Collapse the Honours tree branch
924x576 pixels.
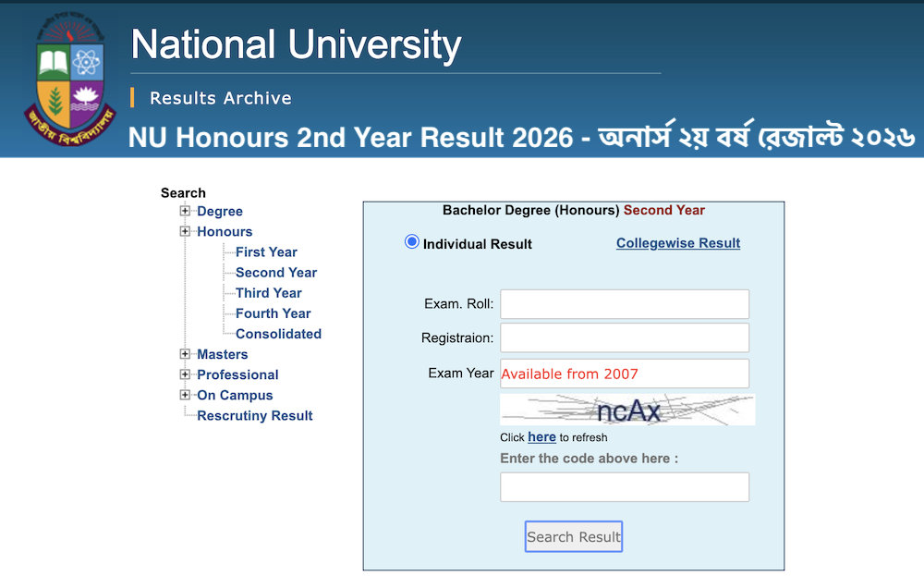[184, 231]
